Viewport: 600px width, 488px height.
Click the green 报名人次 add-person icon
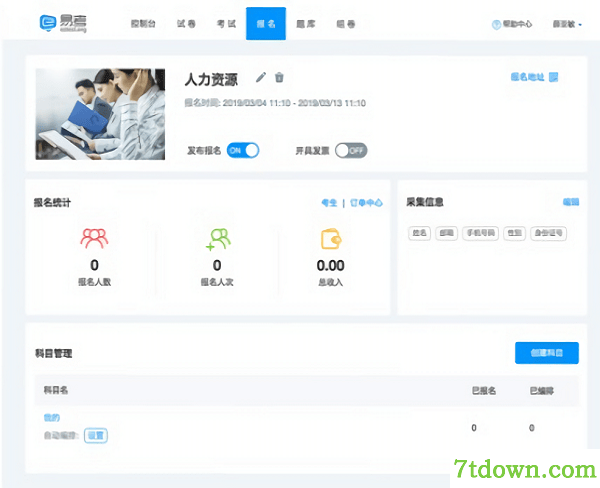click(218, 239)
